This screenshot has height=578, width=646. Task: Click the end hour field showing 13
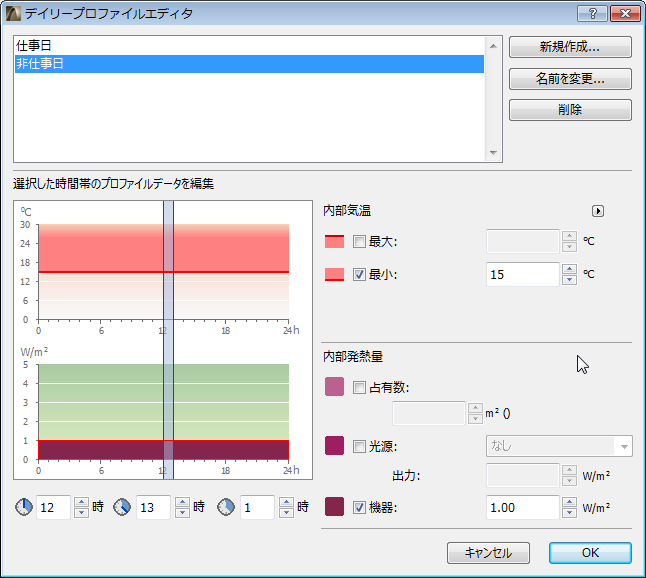pyautogui.click(x=153, y=507)
